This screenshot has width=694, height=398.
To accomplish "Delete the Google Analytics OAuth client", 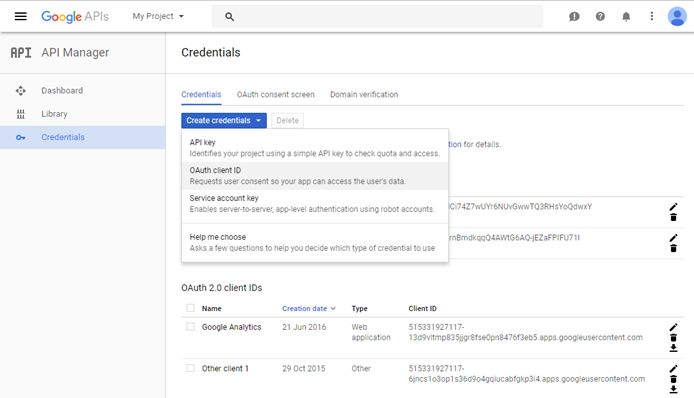I will (673, 338).
